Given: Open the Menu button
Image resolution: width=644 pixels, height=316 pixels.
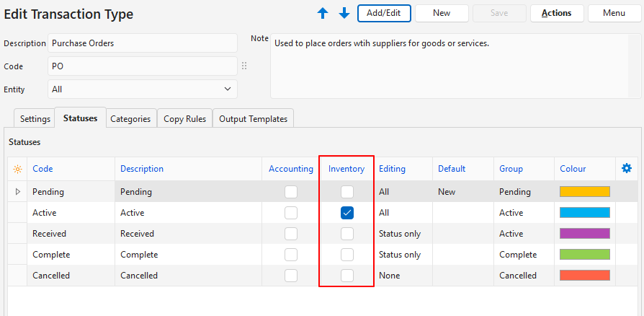Looking at the screenshot, I should coord(614,13).
